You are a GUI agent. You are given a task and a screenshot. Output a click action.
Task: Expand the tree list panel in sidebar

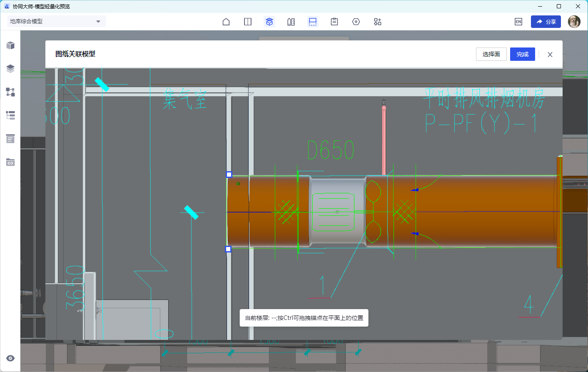pyautogui.click(x=10, y=115)
